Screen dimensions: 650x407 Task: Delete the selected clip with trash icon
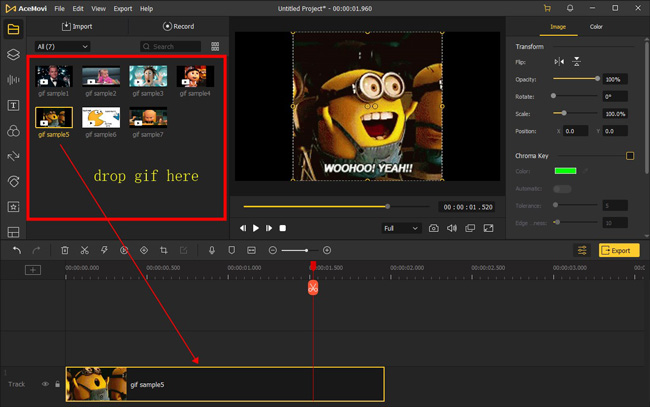click(x=65, y=250)
